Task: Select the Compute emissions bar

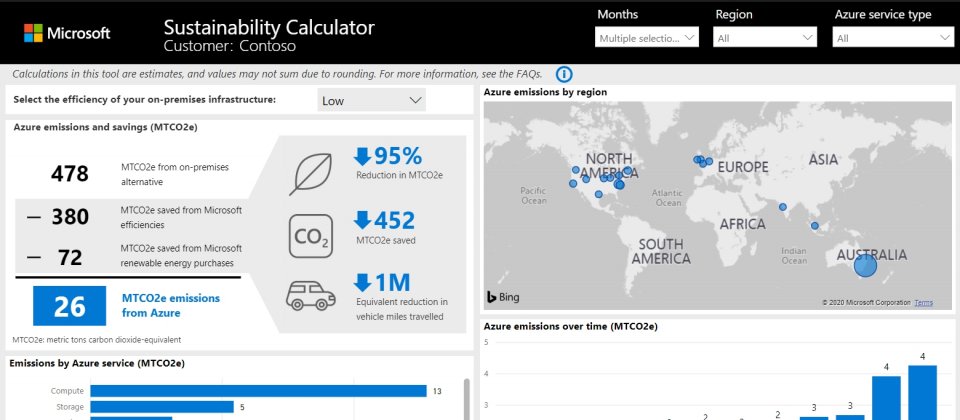Action: 258,391
